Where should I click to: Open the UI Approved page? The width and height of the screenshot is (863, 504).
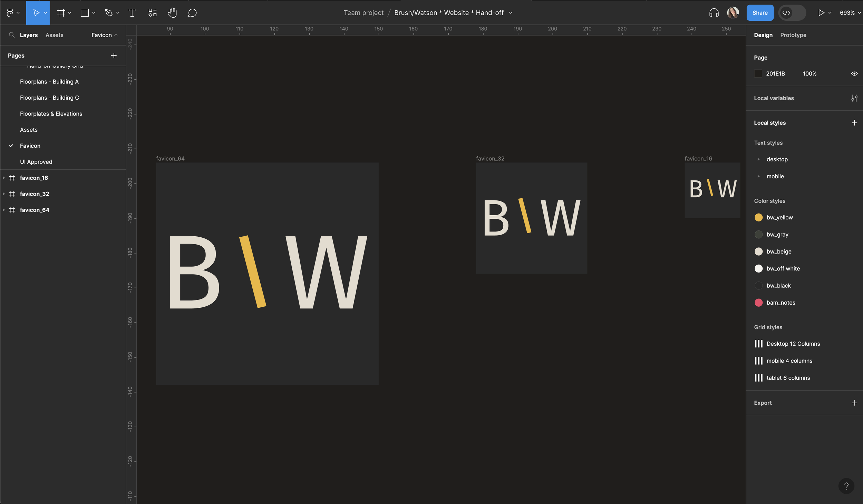36,162
